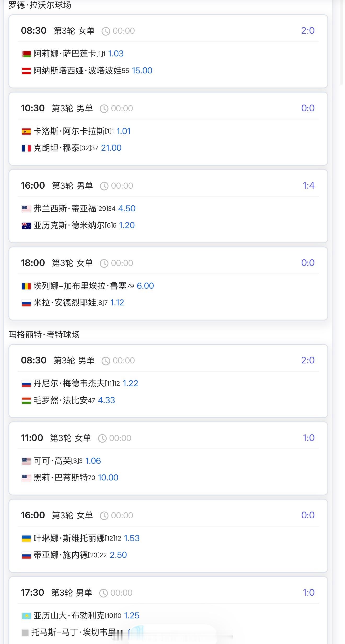The image size is (345, 644).
Task: Select odds 4.33 for 毛罗然·法比安
Action: pyautogui.click(x=106, y=400)
